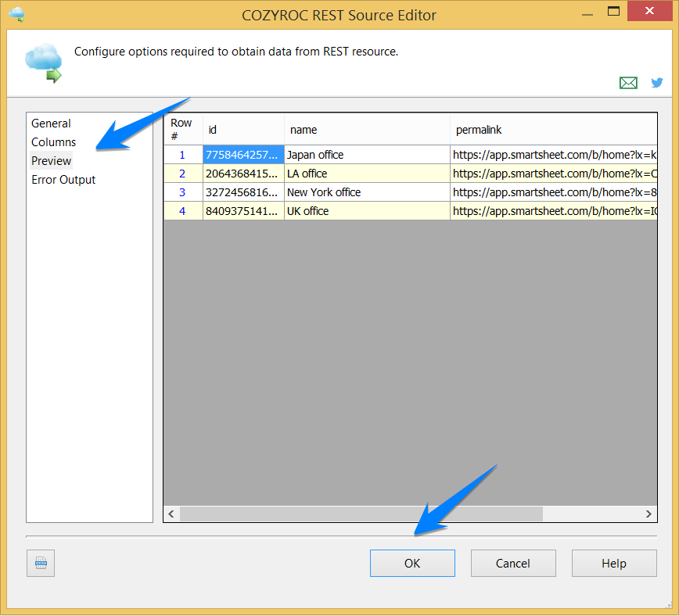Viewport: 679px width, 616px height.
Task: Select the id cell 2064368415...
Action: coord(243,174)
